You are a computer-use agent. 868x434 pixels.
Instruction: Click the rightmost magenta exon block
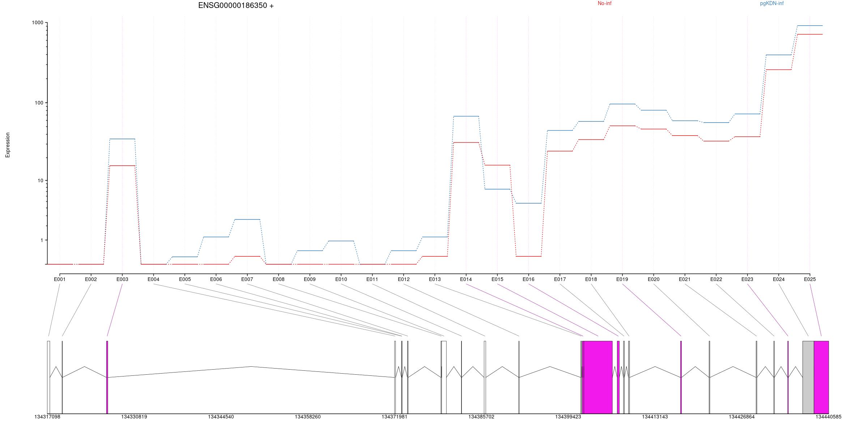pos(821,377)
